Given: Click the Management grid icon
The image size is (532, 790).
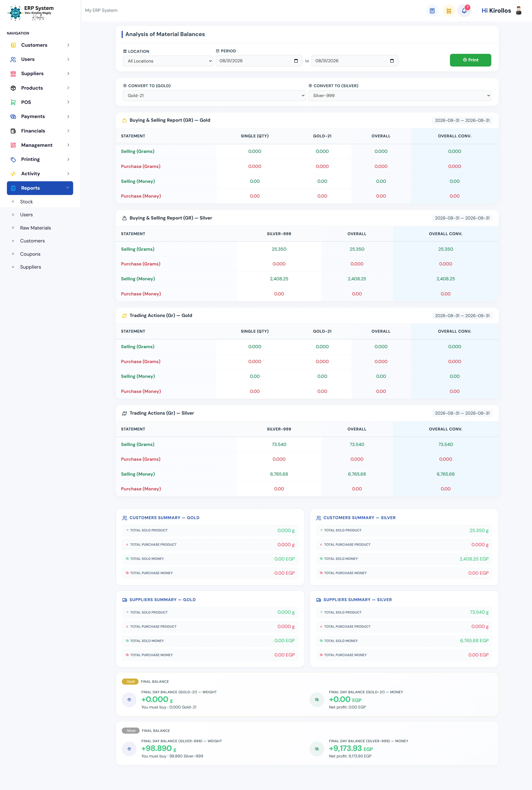Looking at the screenshot, I should (x=13, y=145).
